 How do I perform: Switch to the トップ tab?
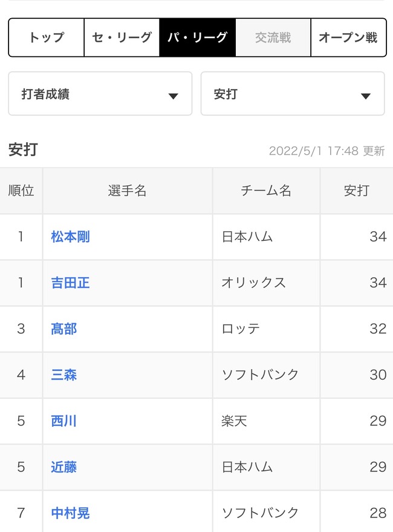point(47,38)
